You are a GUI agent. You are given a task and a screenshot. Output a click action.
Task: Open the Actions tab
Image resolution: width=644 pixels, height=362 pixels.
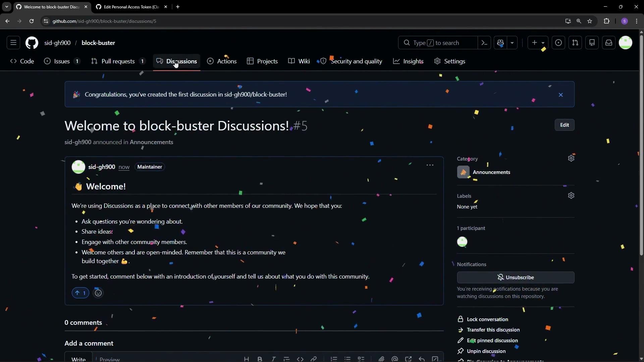pyautogui.click(x=222, y=61)
